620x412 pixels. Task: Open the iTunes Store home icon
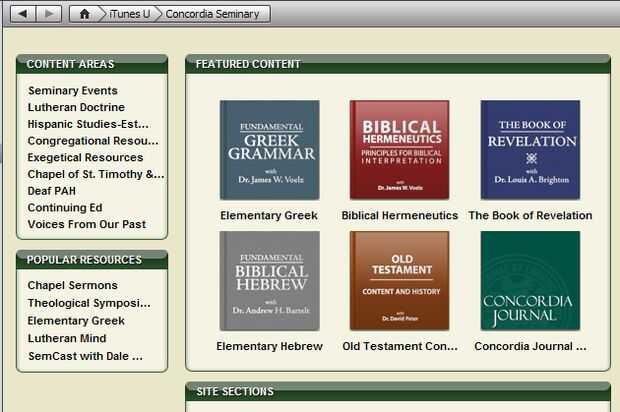[x=85, y=14]
